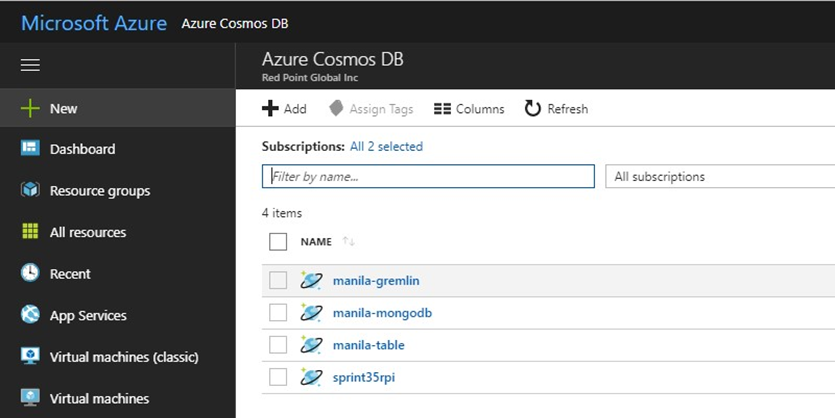
Task: Open Dashboard from the sidebar icon
Action: click(30, 149)
